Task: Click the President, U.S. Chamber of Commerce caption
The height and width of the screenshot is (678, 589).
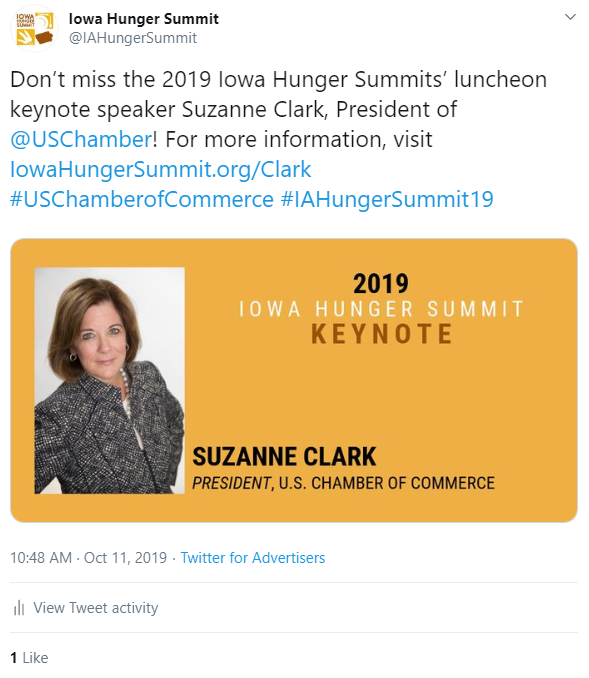Action: click(343, 483)
